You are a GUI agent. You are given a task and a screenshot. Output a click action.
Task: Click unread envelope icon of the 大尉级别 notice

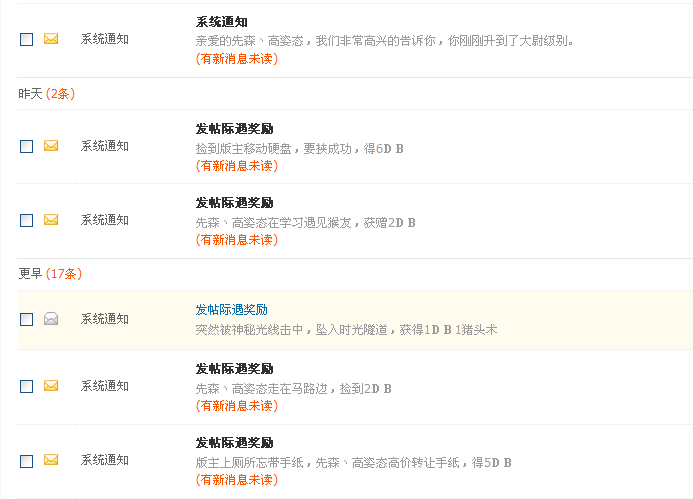point(51,39)
